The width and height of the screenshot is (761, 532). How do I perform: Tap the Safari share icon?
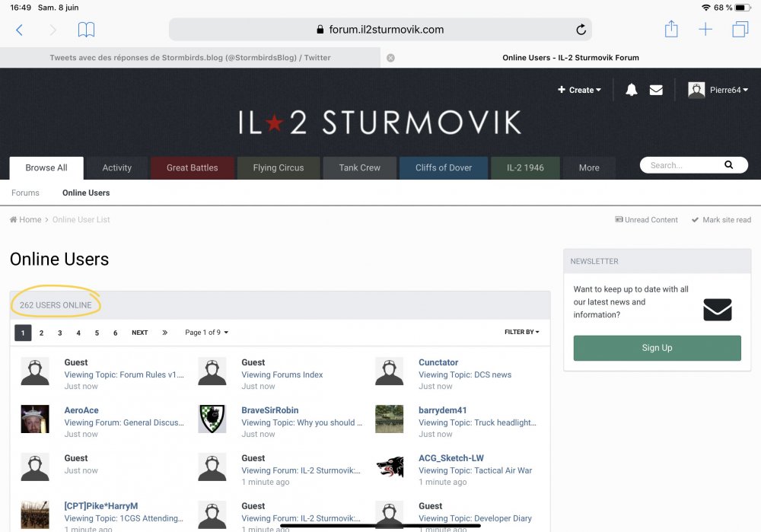670,30
